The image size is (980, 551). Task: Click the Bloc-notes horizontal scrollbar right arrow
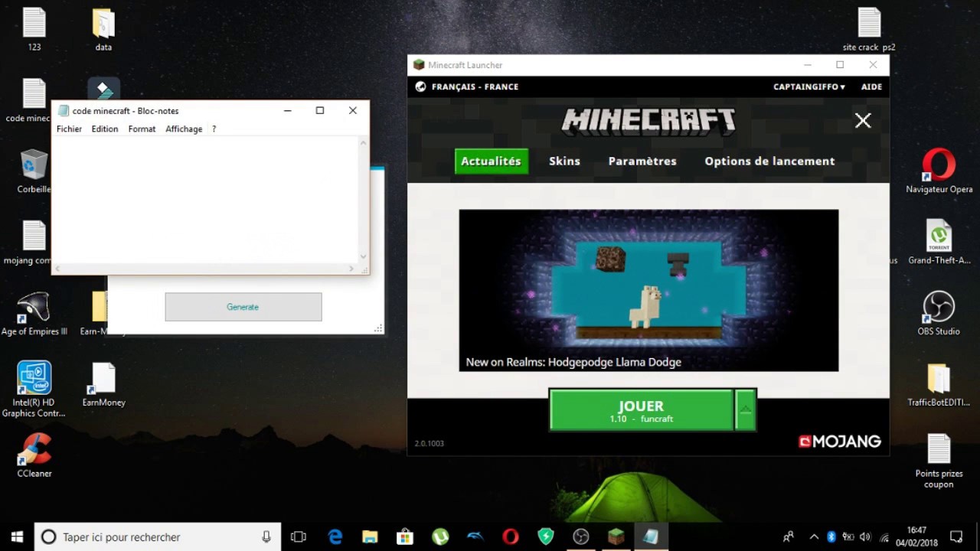(x=351, y=269)
